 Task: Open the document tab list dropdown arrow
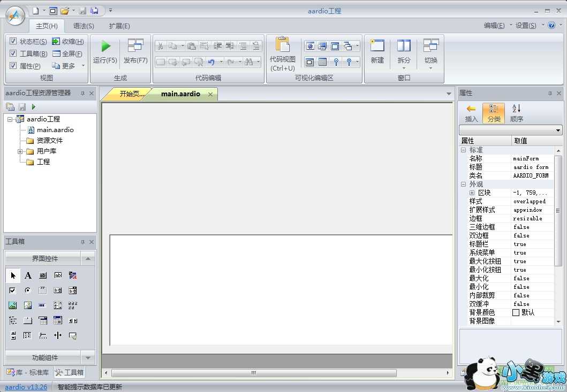click(x=449, y=94)
